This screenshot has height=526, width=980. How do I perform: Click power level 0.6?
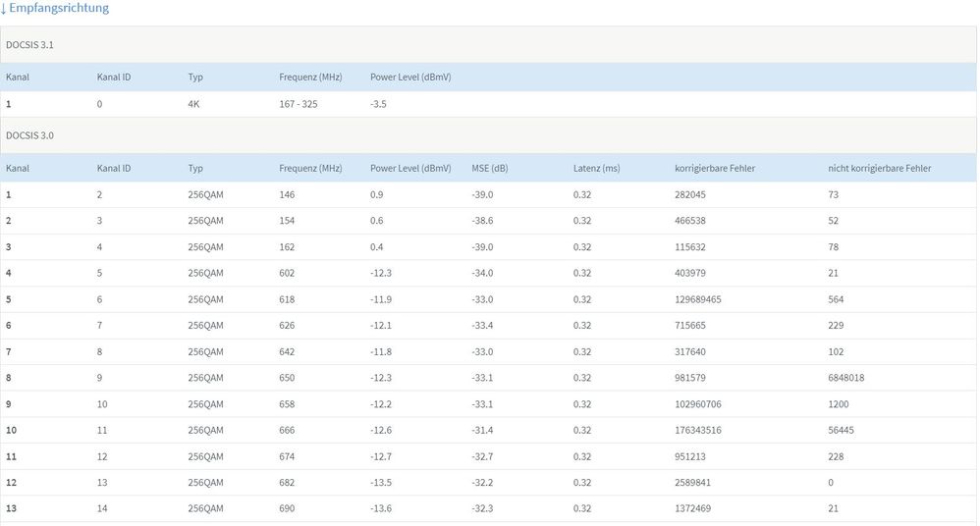377,221
